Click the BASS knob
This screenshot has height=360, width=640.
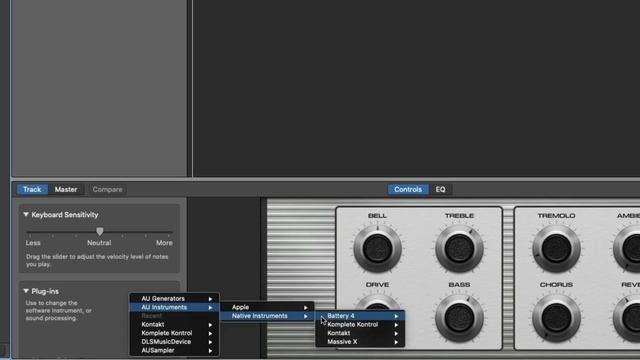pyautogui.click(x=459, y=318)
